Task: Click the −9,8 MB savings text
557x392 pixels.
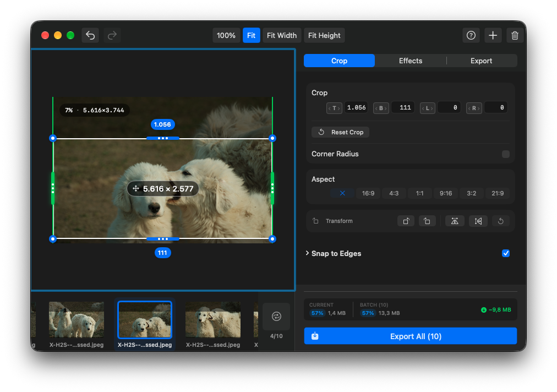Action: 500,310
